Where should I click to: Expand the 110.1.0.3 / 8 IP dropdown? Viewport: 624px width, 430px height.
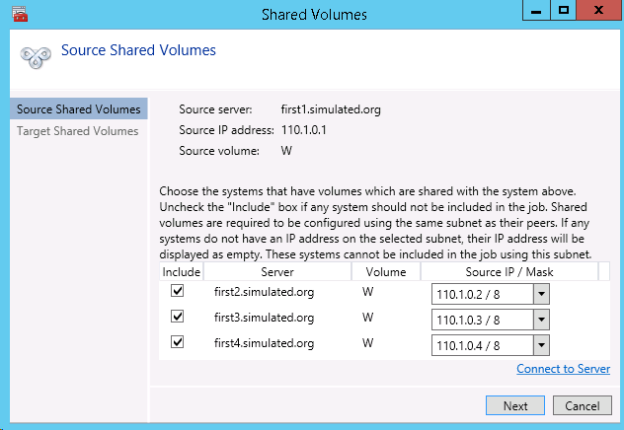pos(541,320)
